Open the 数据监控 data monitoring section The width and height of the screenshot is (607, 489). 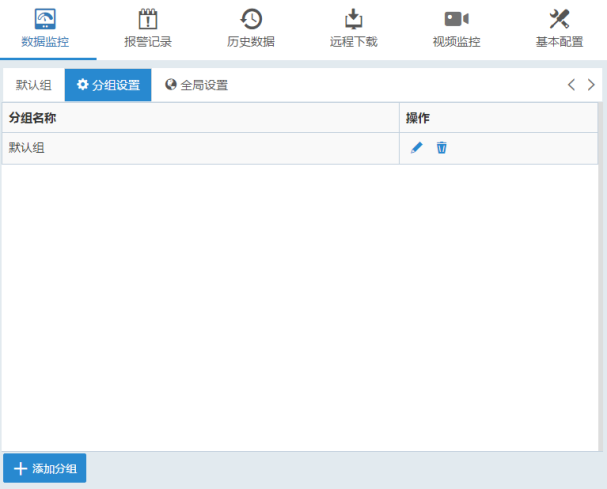tap(45, 29)
